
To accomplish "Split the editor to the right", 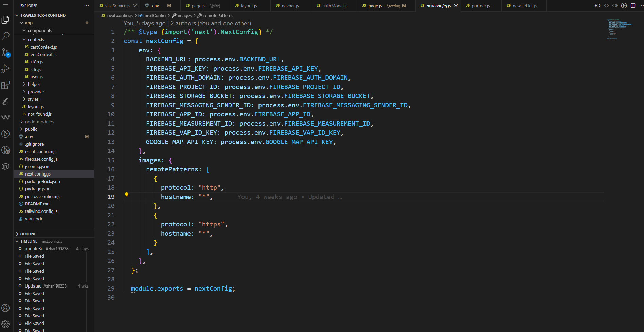I will click(x=633, y=6).
